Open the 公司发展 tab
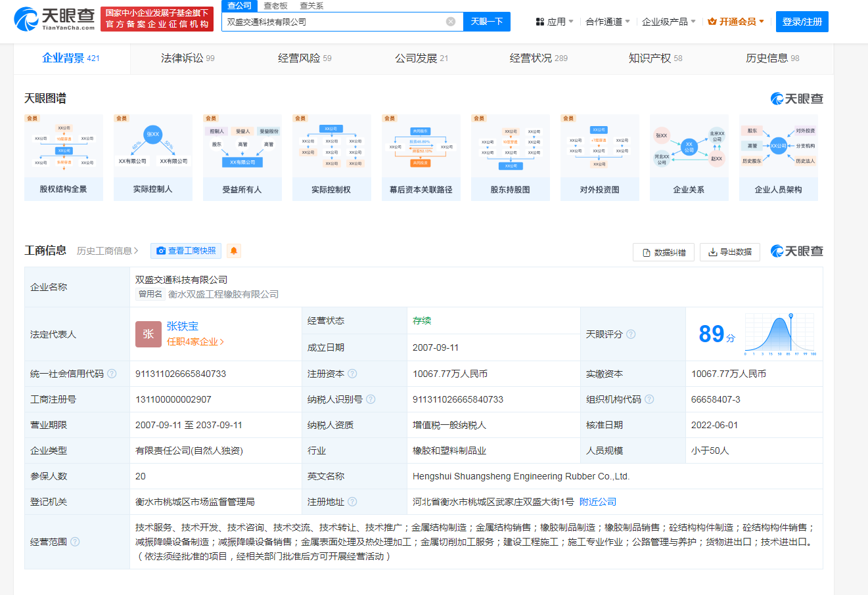This screenshot has width=868, height=595. coord(422,58)
